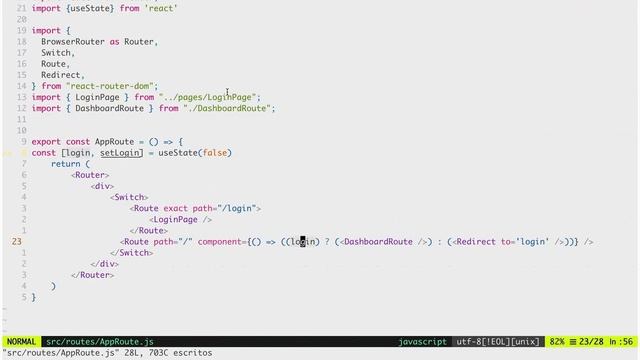Click the utf-8[!EOL][unix] encoding segment

pos(498,342)
